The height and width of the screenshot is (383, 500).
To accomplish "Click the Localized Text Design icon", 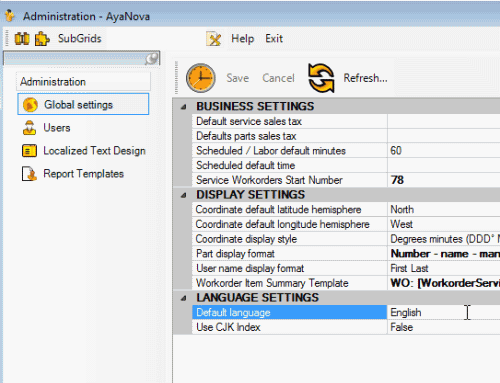I will coord(29,151).
